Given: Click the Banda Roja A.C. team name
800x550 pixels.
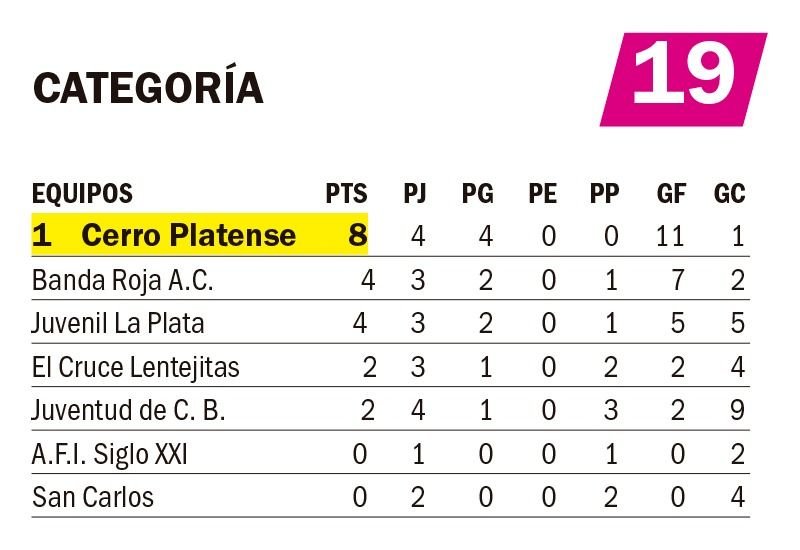Looking at the screenshot, I should (x=122, y=281).
